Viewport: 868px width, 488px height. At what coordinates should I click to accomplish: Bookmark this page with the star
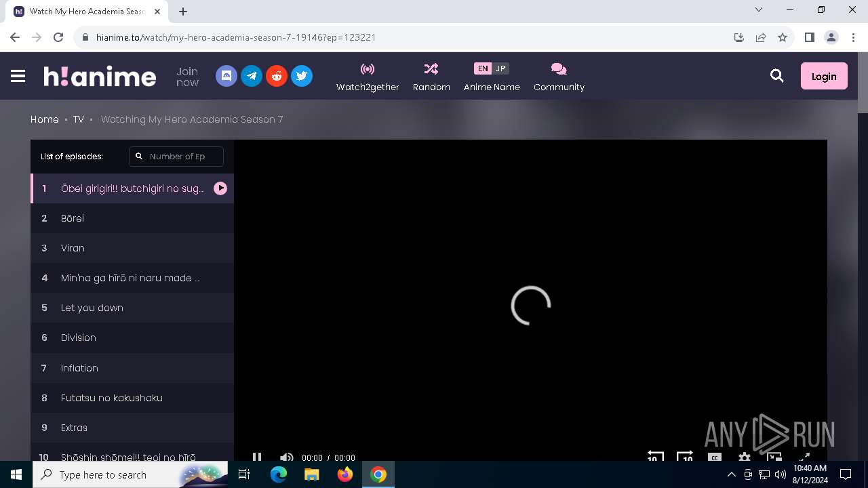point(783,37)
